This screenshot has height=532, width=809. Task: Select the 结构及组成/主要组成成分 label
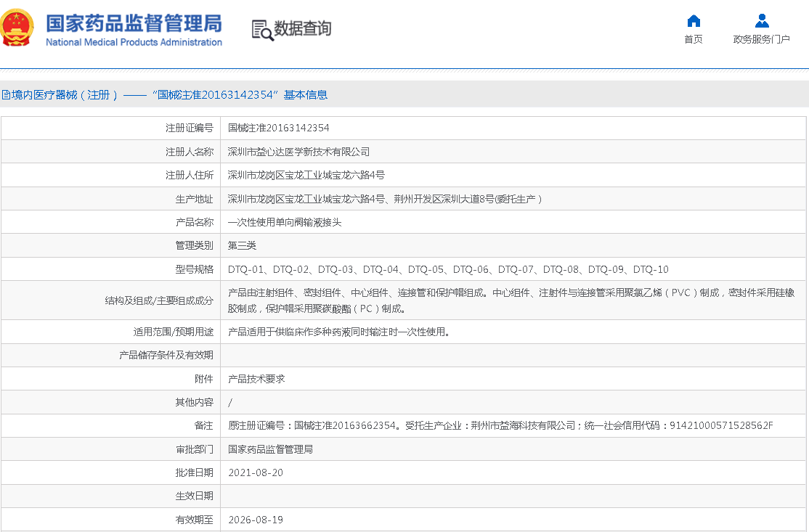point(159,300)
